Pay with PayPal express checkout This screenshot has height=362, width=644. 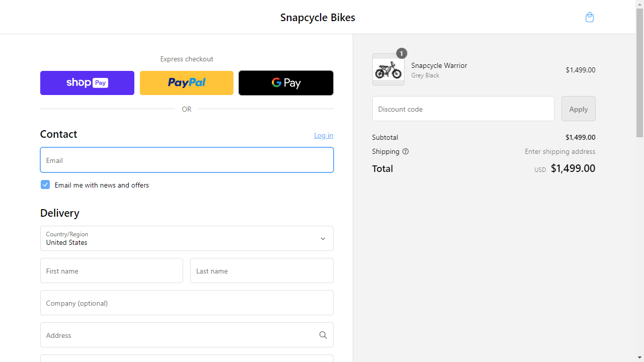coord(187,83)
